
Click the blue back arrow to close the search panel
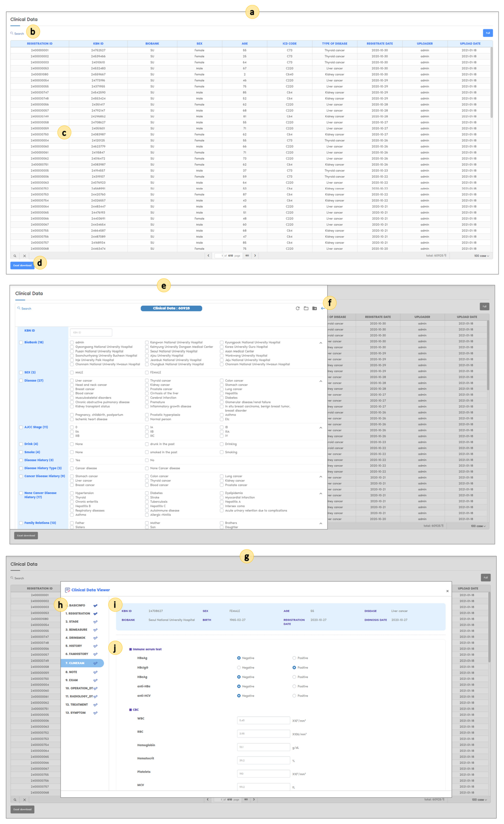[x=322, y=308]
